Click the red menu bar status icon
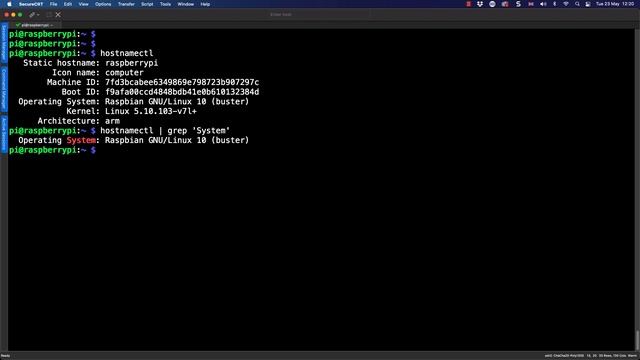Image resolution: width=640 pixels, height=360 pixels. tap(469, 4)
